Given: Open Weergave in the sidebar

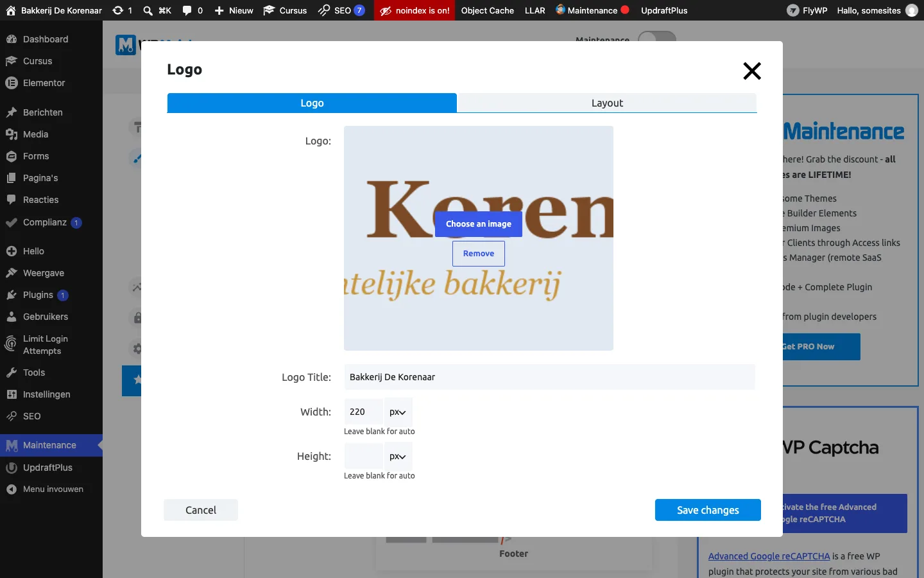Looking at the screenshot, I should (51, 273).
